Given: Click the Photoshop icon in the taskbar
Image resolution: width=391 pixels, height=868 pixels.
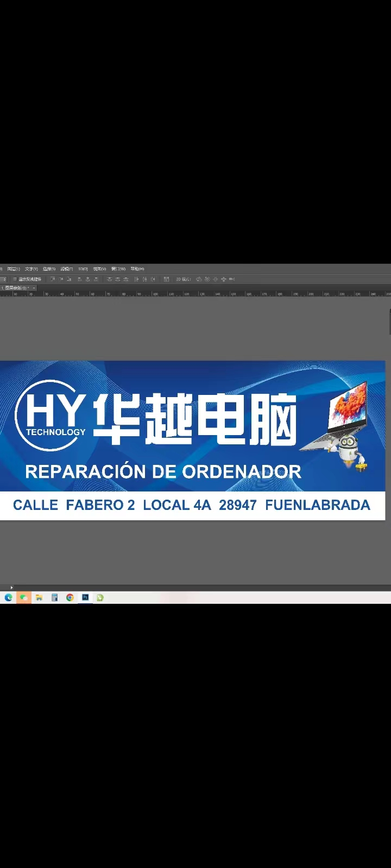Looking at the screenshot, I should pyautogui.click(x=85, y=597).
